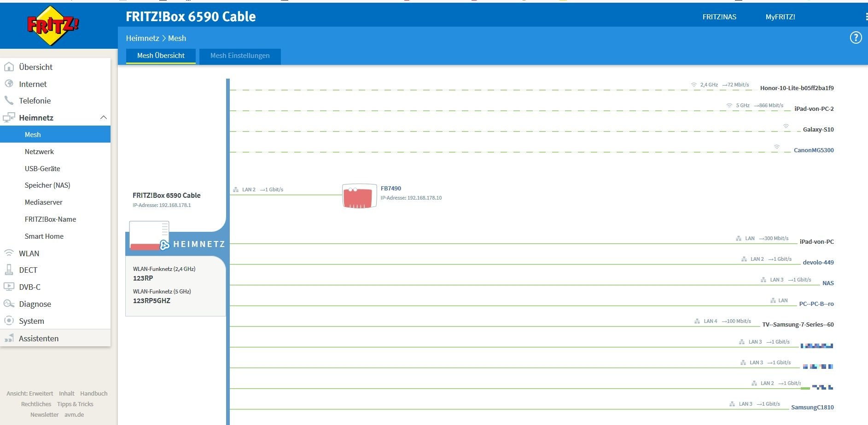Image resolution: width=868 pixels, height=425 pixels.
Task: Click the Internet globe icon
Action: pyautogui.click(x=9, y=84)
